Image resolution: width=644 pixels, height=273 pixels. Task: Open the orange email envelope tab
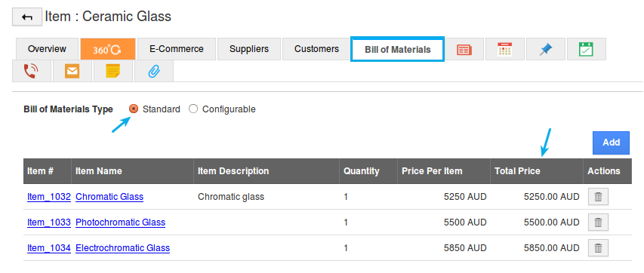72,72
